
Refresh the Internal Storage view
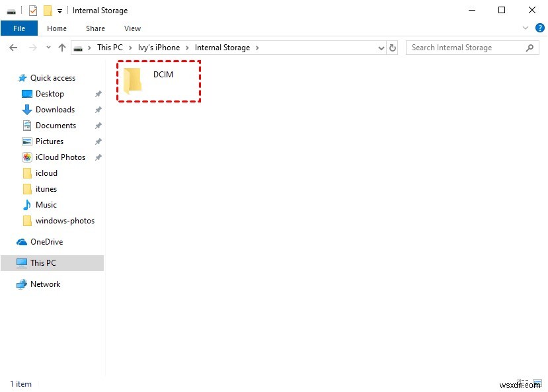click(x=393, y=47)
